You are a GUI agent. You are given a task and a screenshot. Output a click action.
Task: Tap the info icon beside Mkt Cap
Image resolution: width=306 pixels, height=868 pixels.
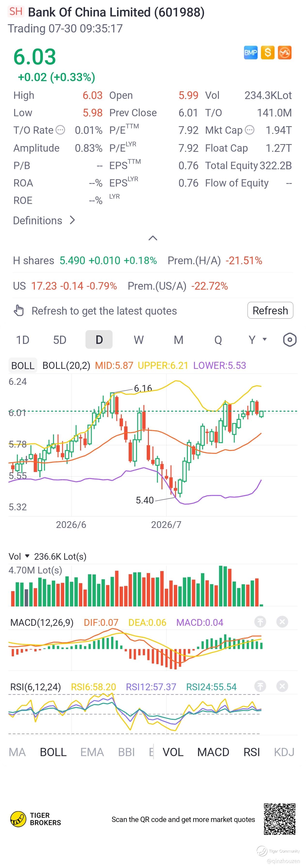pyautogui.click(x=249, y=130)
